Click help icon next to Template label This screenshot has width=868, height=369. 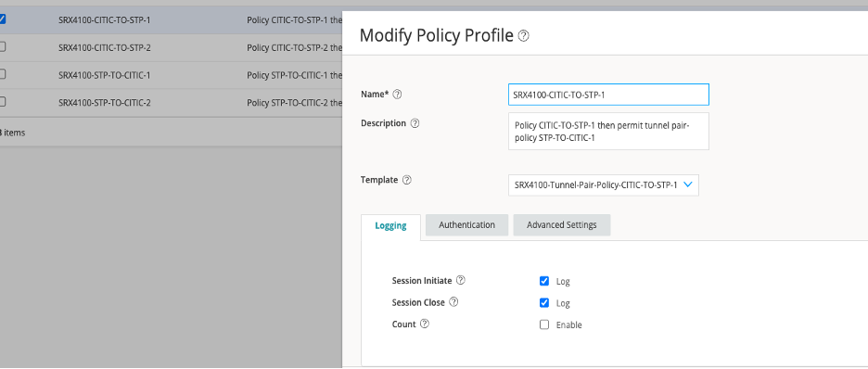[407, 180]
